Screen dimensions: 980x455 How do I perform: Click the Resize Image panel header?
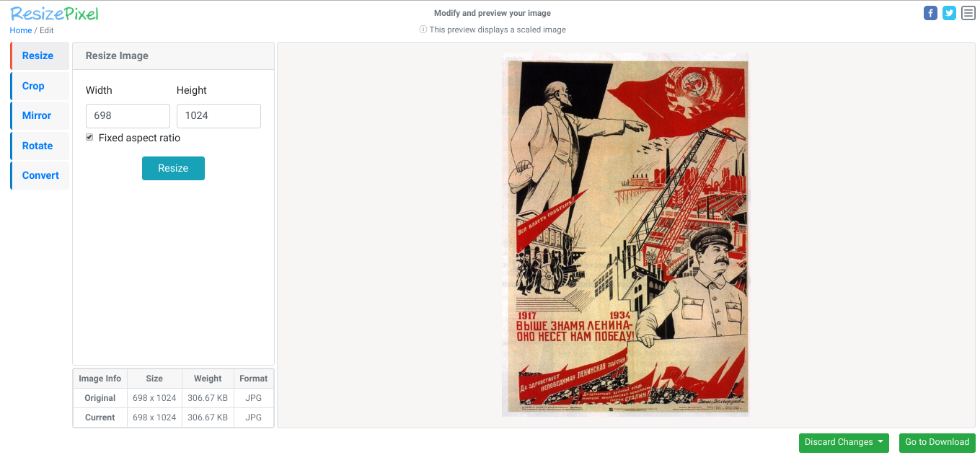(x=173, y=56)
